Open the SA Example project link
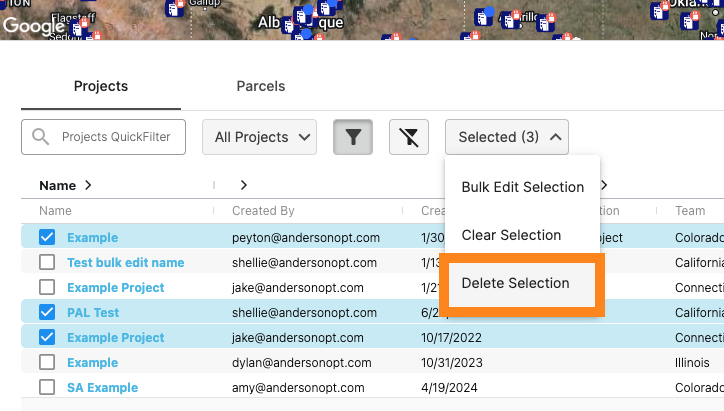Viewport: 724px width, 411px height. pos(103,387)
